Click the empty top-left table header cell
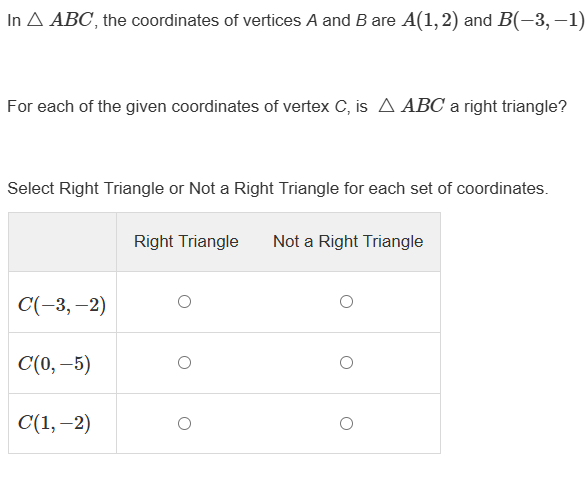The height and width of the screenshot is (485, 587). tap(63, 242)
